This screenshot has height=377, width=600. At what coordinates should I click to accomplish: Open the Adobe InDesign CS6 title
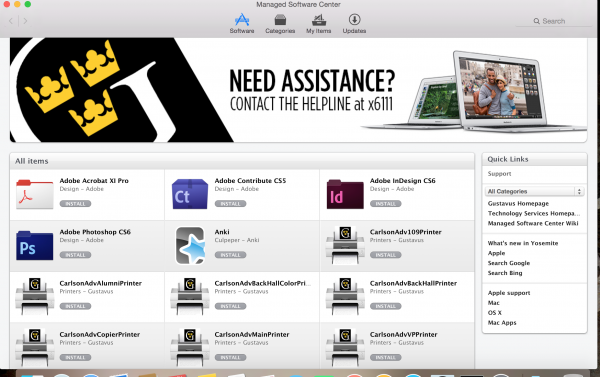(x=403, y=181)
